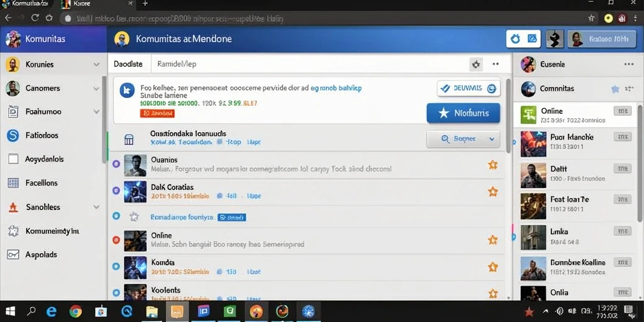
Task: Expand the Sanoblecs sidebar chevron
Action: pyautogui.click(x=96, y=207)
